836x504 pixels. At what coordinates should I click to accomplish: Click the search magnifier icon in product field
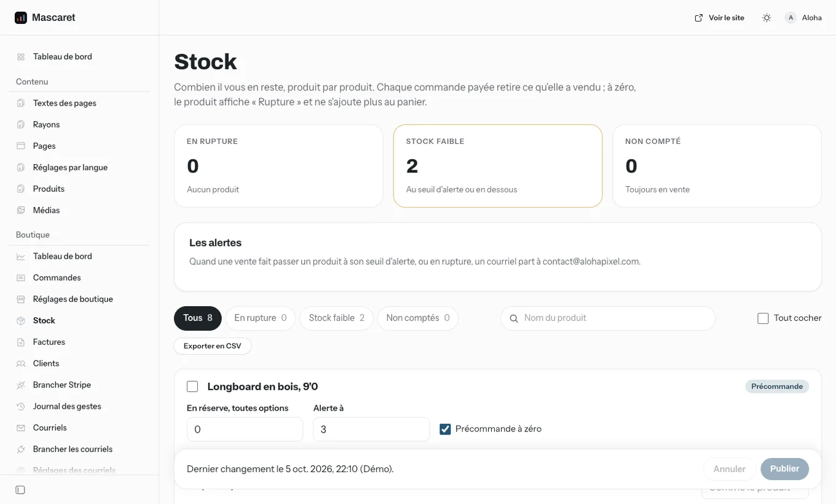coord(514,318)
